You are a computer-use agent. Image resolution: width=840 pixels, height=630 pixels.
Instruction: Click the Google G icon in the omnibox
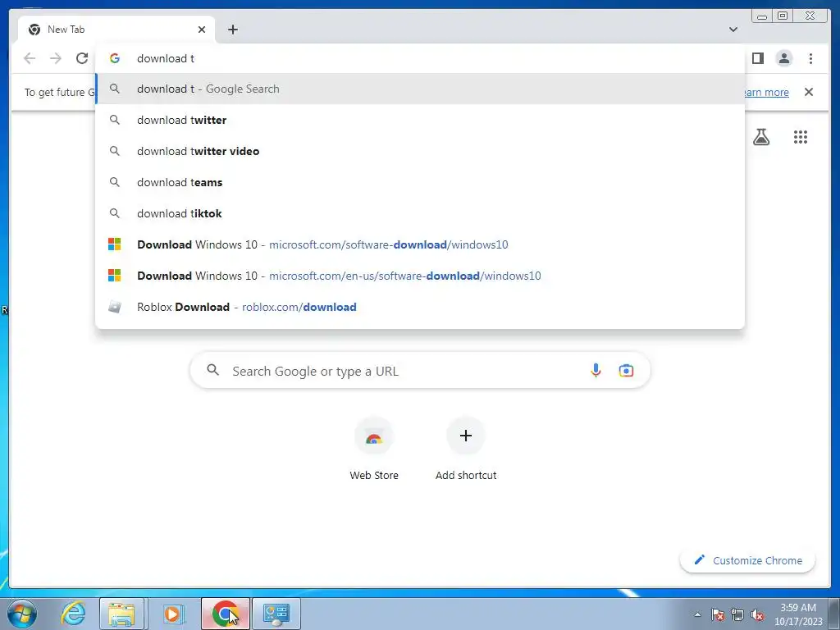[115, 58]
